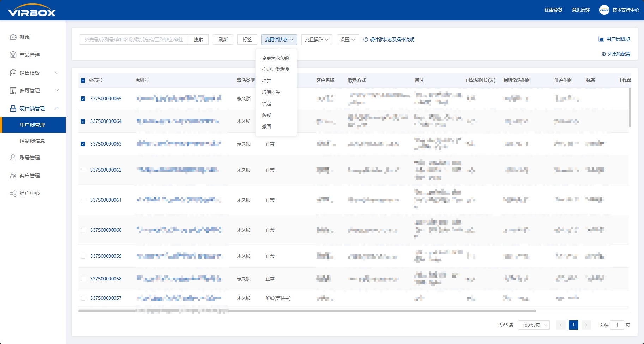Check the row 337500000061 checkbox

83,200
